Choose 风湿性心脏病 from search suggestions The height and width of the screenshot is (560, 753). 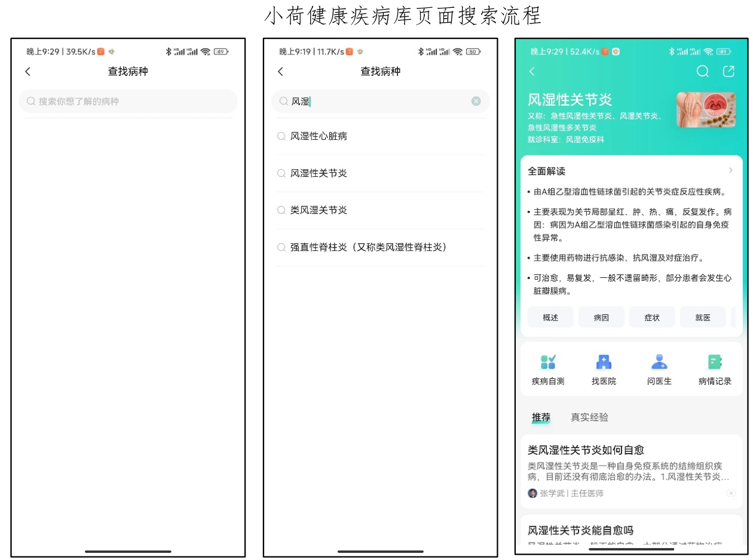(x=319, y=136)
